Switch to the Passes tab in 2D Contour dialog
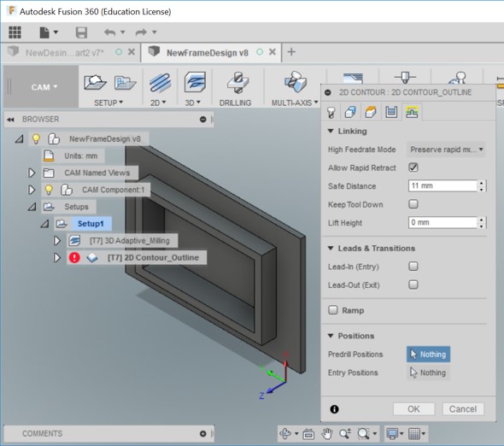Image resolution: width=504 pixels, height=446 pixels. coord(391,112)
